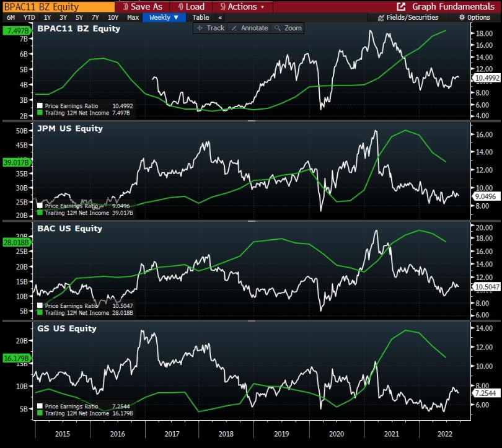Click the collapse double-arrow next to Table
The height and width of the screenshot is (448, 502).
pos(220,17)
